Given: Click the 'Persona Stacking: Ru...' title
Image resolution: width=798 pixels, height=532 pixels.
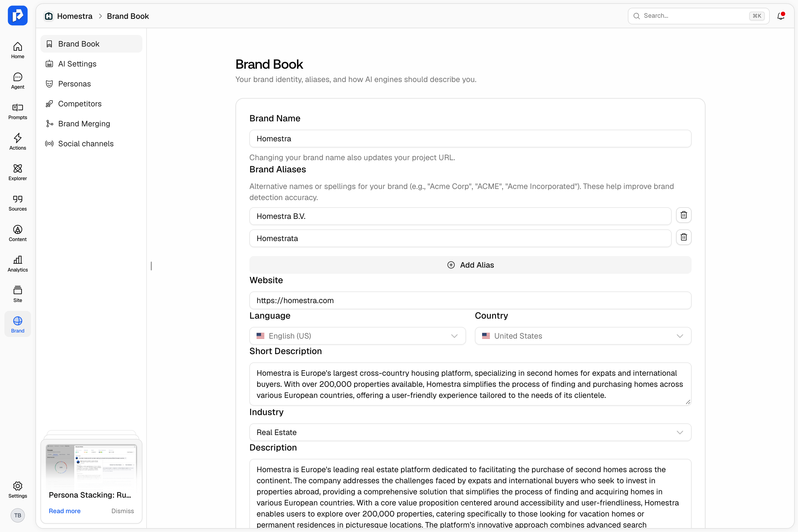Looking at the screenshot, I should [x=90, y=495].
